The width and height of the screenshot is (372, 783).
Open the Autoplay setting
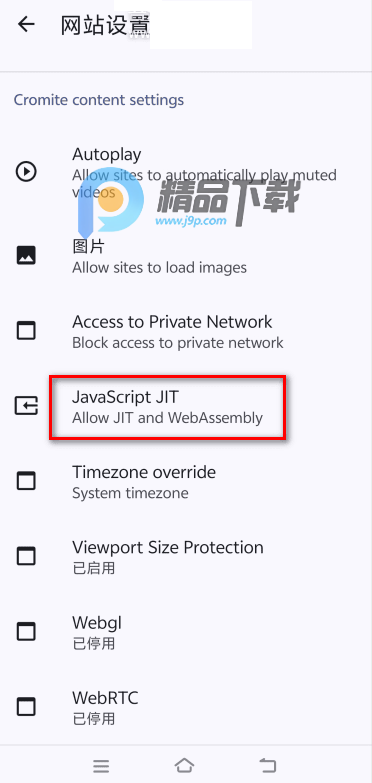pos(186,172)
